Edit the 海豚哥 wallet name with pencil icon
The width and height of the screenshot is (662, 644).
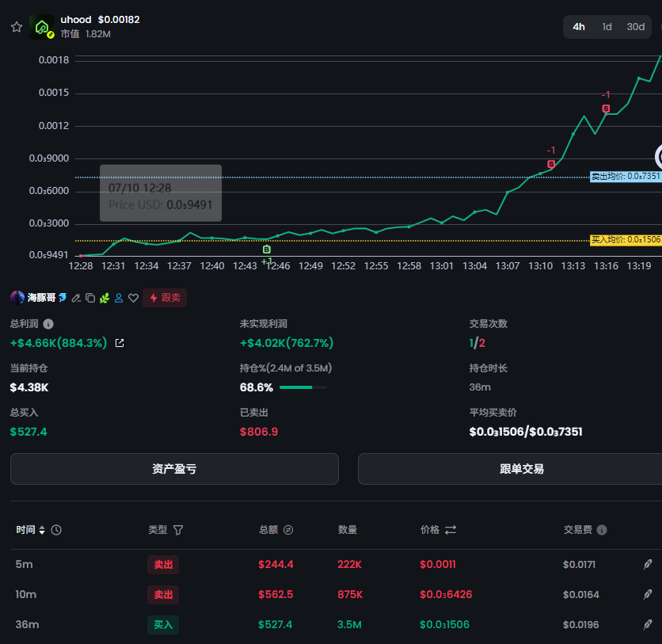tap(76, 298)
